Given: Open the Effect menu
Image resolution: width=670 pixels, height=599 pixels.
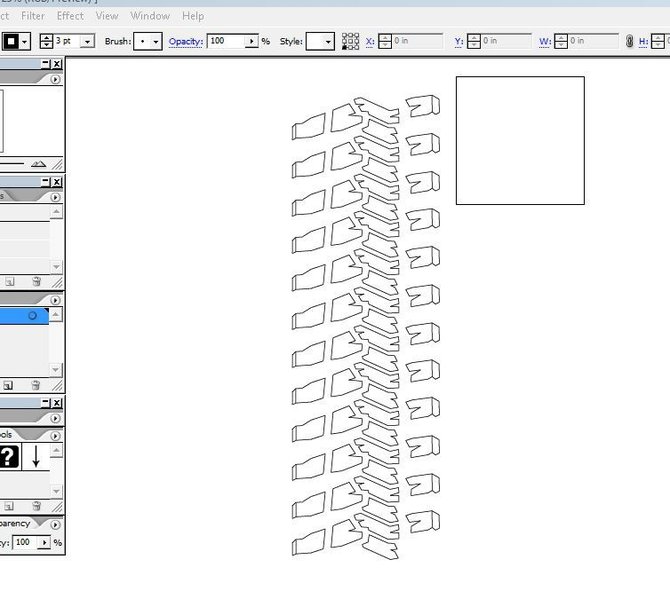Looking at the screenshot, I should [x=70, y=16].
